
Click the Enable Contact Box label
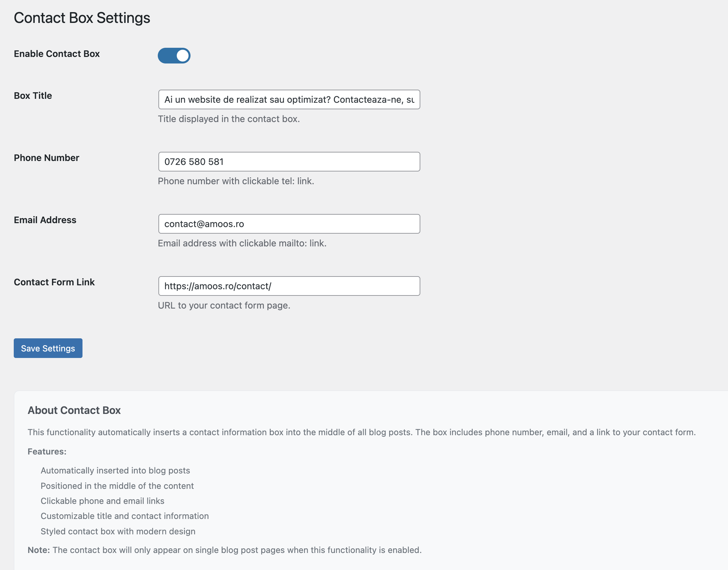[x=57, y=54]
